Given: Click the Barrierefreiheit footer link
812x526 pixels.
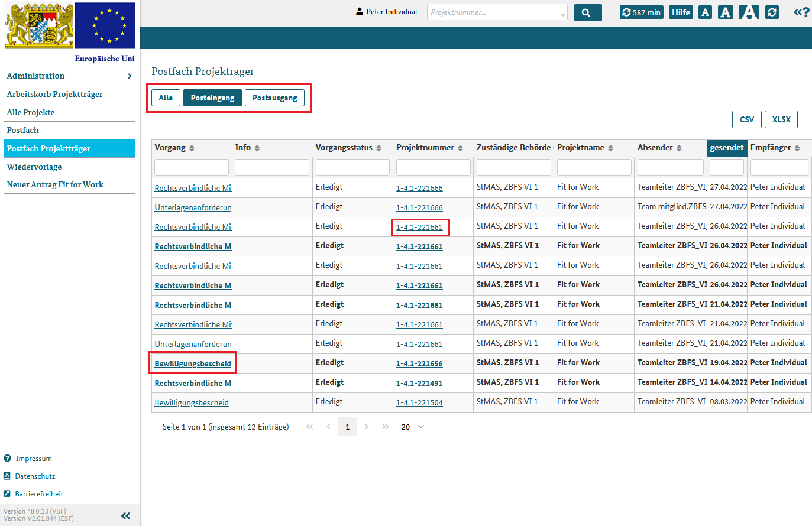Looking at the screenshot, I should (39, 494).
